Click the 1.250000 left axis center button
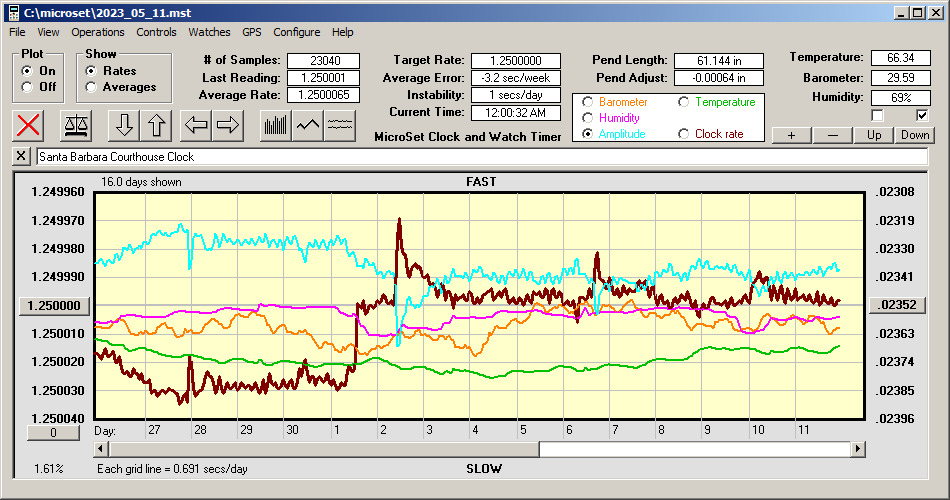 (x=54, y=305)
